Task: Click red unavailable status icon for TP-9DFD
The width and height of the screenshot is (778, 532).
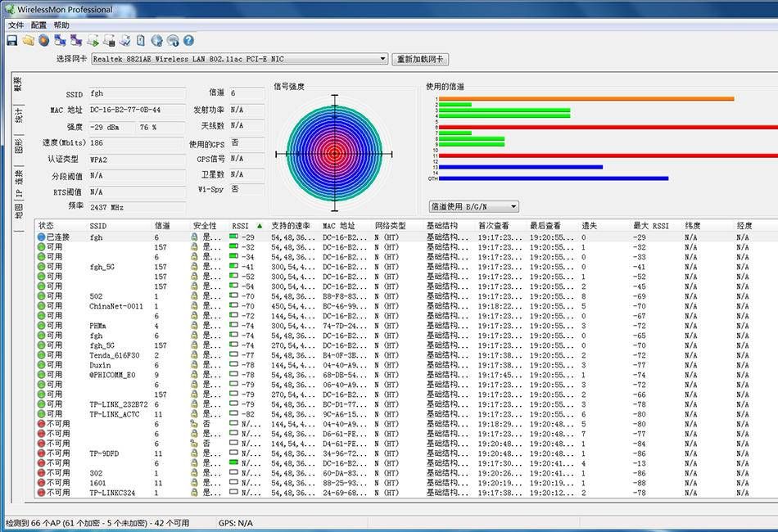Action: pyautogui.click(x=41, y=453)
